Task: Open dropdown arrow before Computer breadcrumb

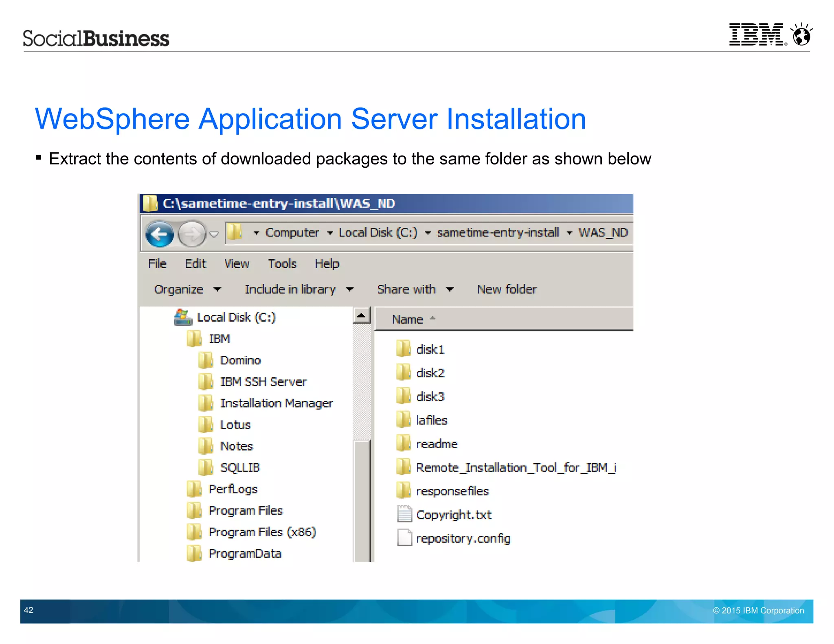Action: (256, 233)
